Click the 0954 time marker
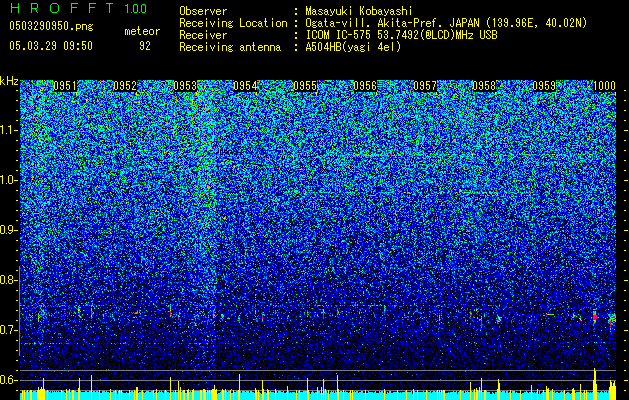 coord(245,86)
